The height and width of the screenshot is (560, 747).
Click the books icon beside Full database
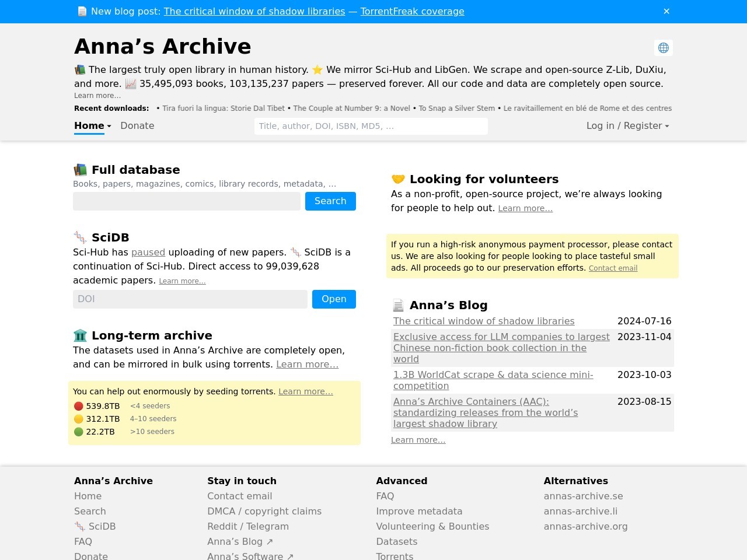tap(80, 170)
